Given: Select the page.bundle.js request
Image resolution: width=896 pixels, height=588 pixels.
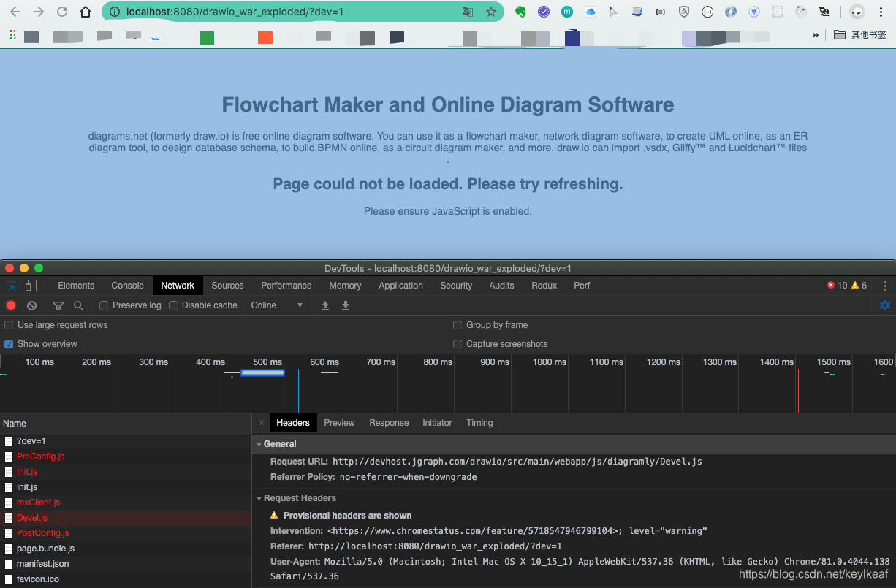Looking at the screenshot, I should 126,549.
